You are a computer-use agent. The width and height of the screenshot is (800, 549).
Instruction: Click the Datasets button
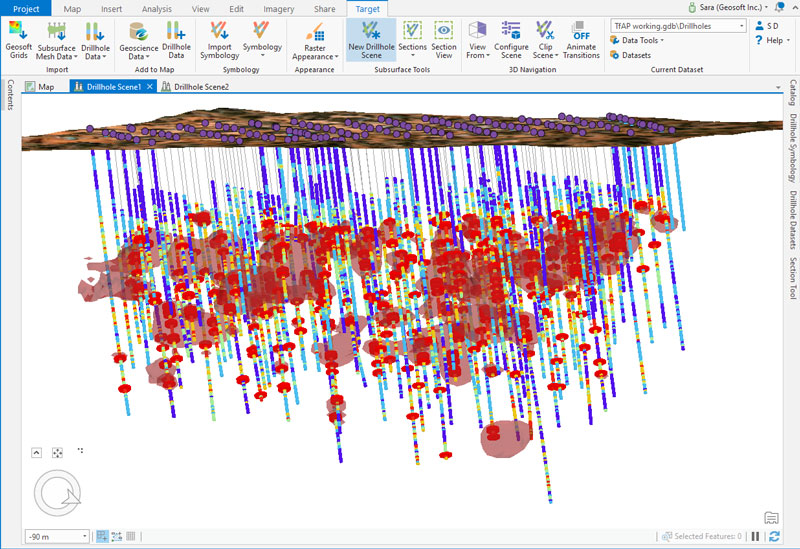635,55
